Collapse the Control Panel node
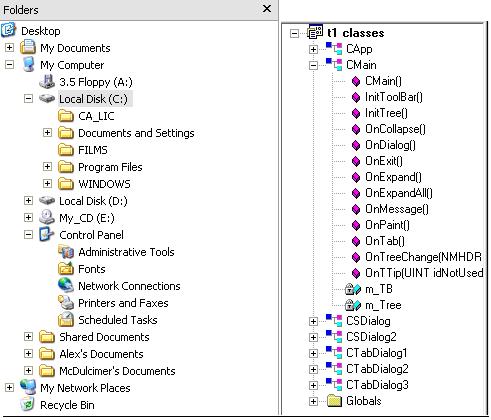This screenshot has height=420, width=491. click(29, 234)
